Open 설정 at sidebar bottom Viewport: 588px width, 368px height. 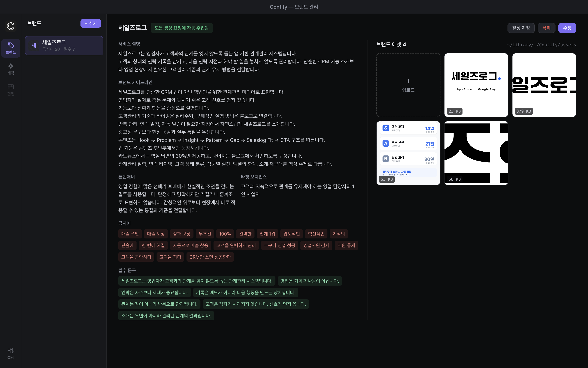(11, 353)
